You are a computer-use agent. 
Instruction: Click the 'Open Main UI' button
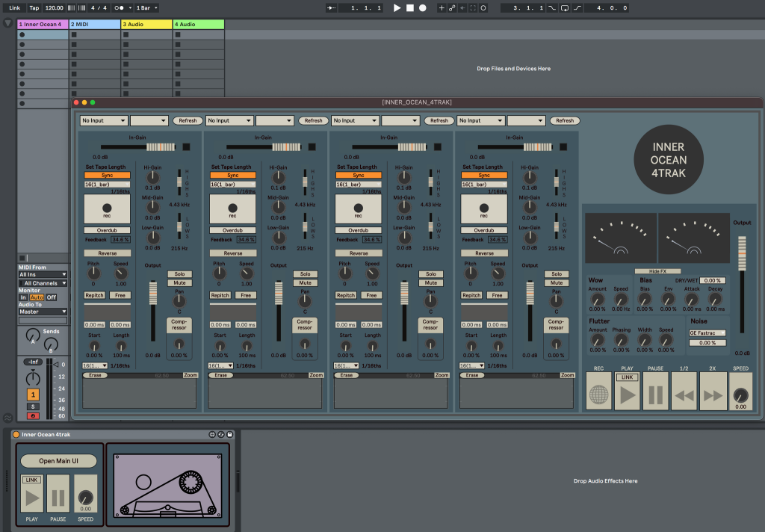(x=58, y=461)
